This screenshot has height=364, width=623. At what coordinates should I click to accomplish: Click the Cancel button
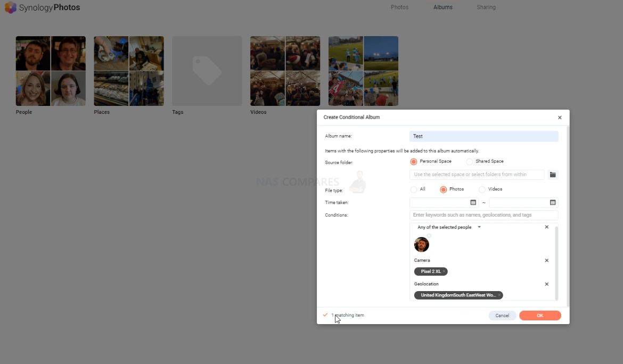[x=502, y=316]
